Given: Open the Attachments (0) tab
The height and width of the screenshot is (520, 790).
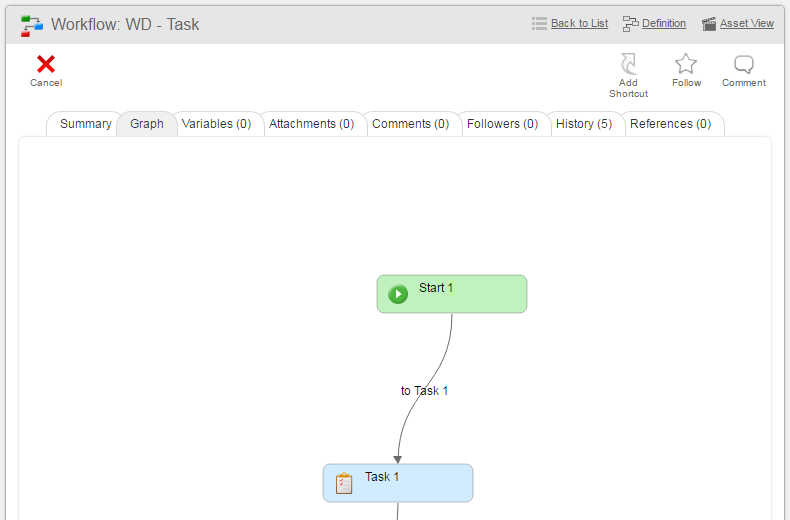Looking at the screenshot, I should 311,124.
